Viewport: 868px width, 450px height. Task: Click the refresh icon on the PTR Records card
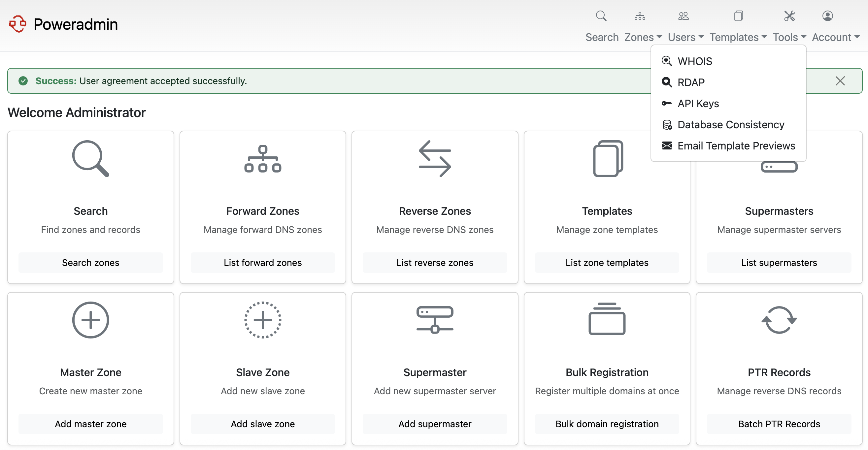click(x=779, y=320)
